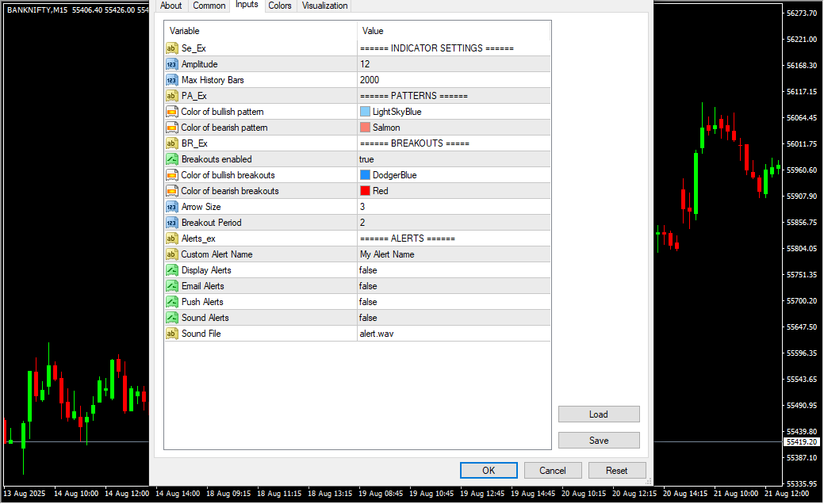
Task: Click the color icon for bullish pattern
Action: [x=171, y=112]
